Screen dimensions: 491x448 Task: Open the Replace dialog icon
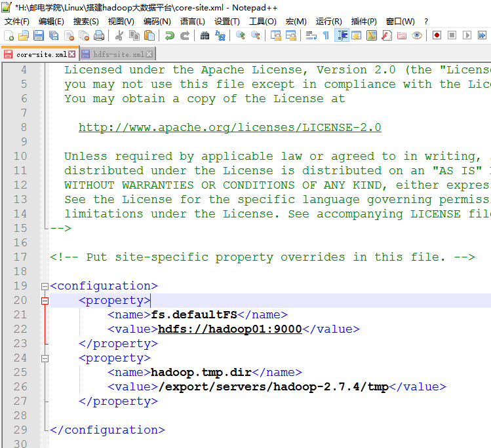point(220,35)
